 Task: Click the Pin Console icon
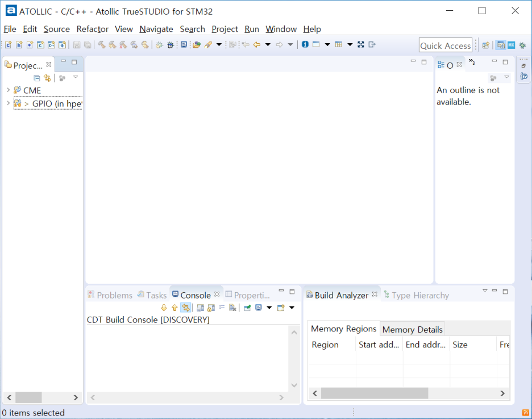coord(247,308)
